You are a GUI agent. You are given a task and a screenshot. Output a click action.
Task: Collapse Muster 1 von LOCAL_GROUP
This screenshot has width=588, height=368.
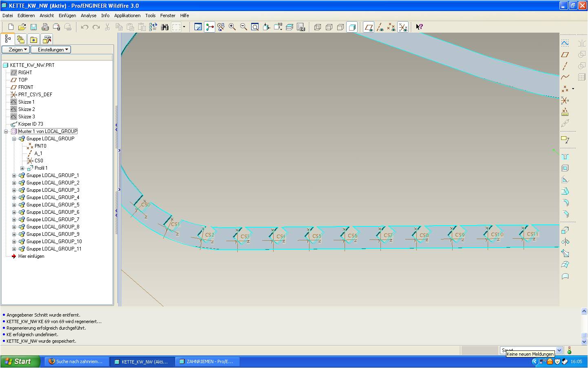click(6, 131)
